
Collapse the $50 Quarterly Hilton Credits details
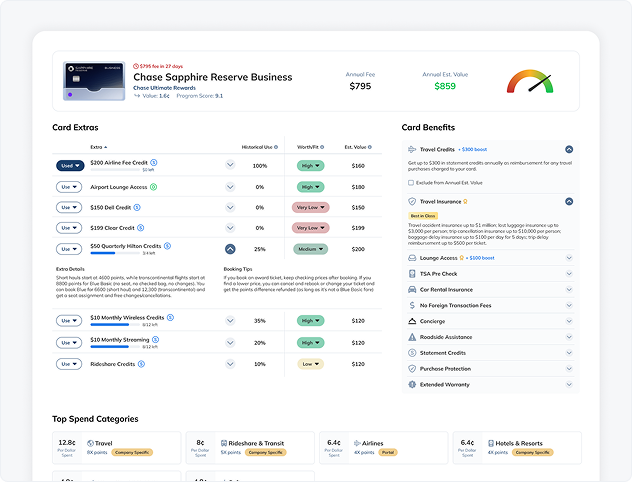[230, 249]
